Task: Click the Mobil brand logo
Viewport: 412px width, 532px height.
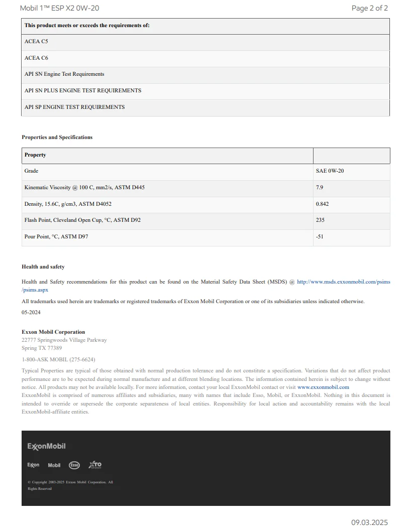Action: click(x=54, y=465)
